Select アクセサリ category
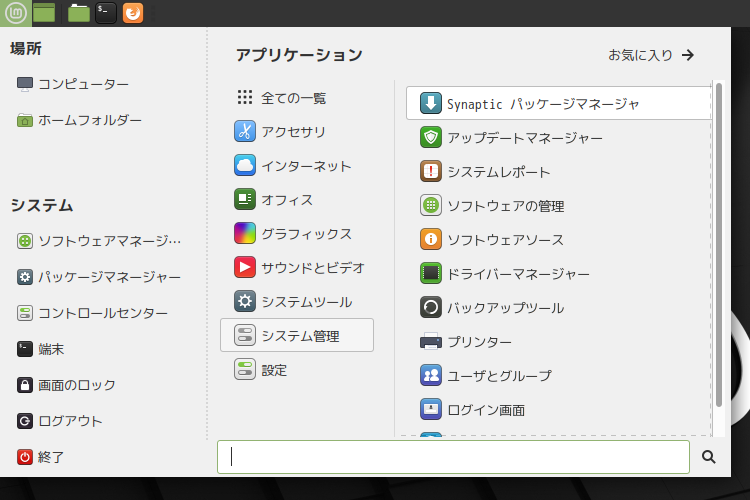Screen dimensions: 750x500 (297, 131)
